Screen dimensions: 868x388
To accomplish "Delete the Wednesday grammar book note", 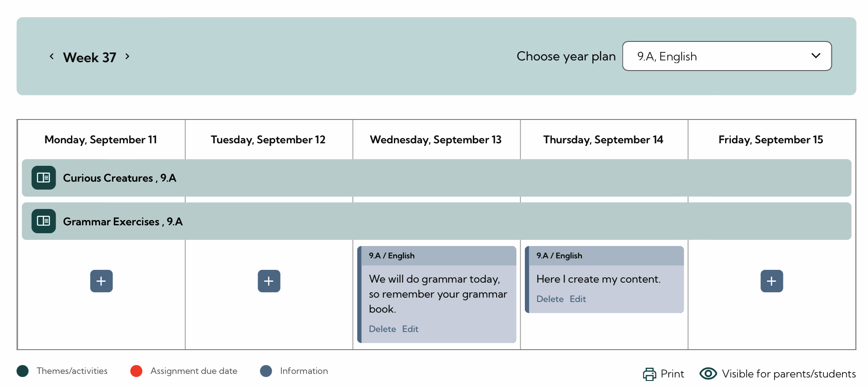I will (382, 329).
